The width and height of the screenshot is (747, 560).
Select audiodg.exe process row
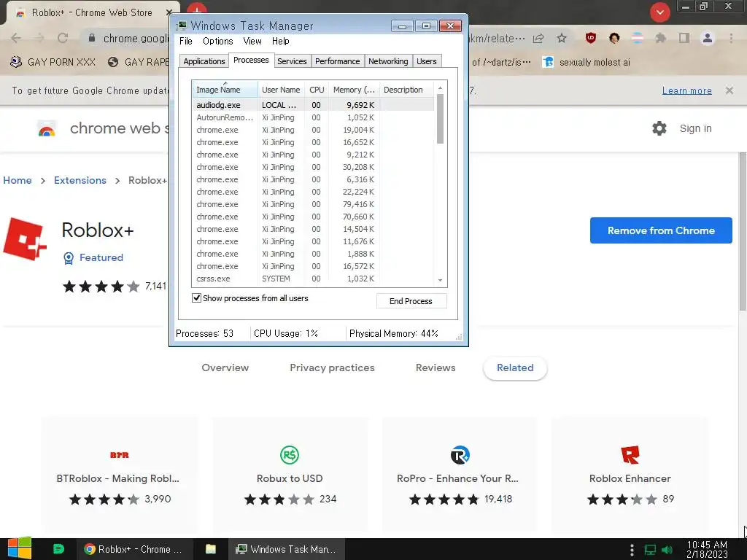pyautogui.click(x=313, y=105)
